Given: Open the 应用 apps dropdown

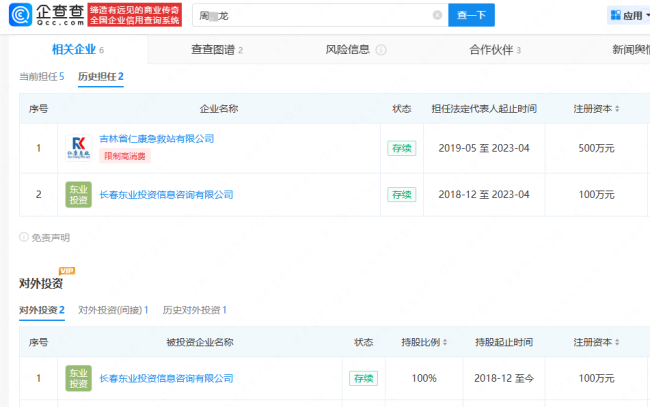Looking at the screenshot, I should 629,15.
